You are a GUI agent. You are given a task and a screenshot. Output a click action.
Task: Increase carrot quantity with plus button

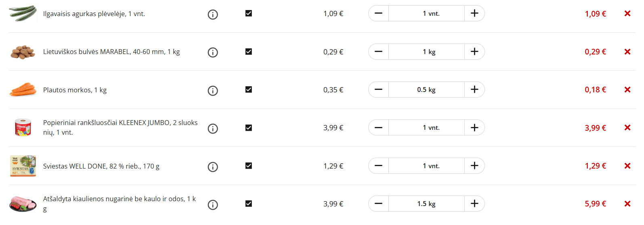(474, 90)
